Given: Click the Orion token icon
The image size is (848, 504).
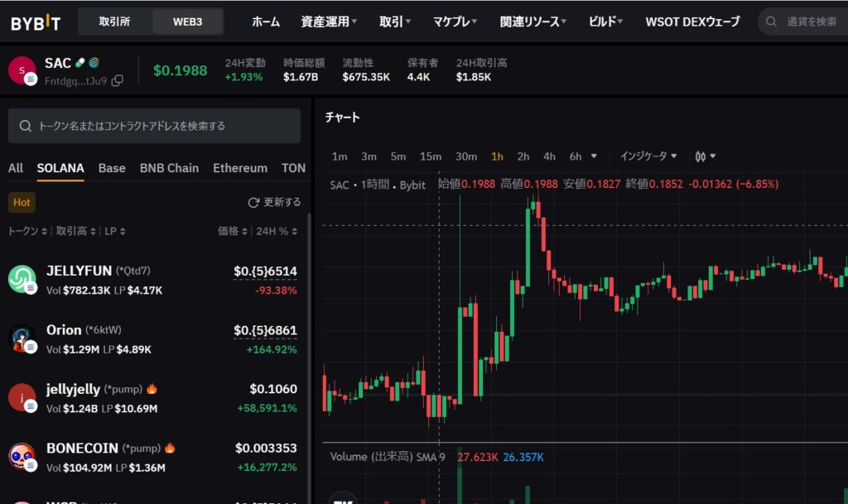Looking at the screenshot, I should [22, 338].
